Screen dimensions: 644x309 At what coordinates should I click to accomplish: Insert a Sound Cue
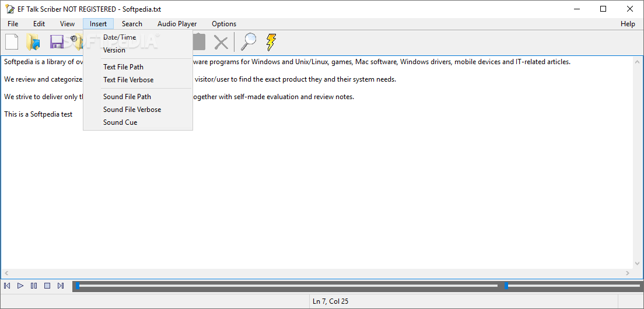(138, 122)
